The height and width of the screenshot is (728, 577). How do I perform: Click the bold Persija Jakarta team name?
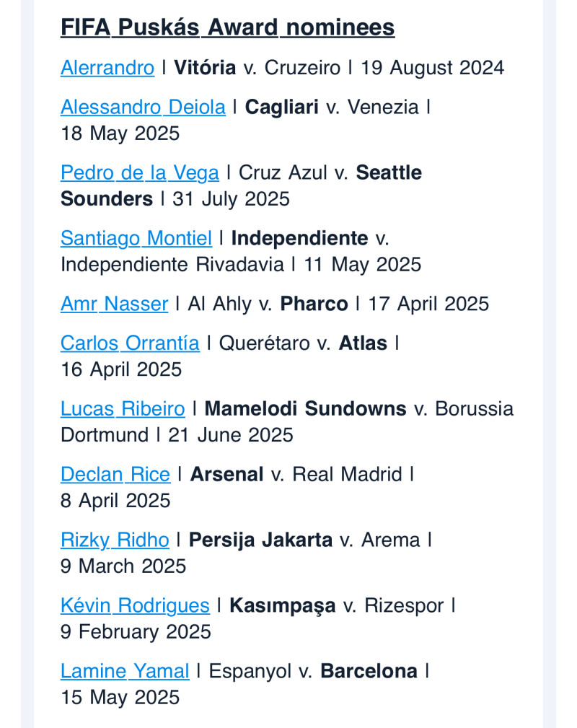(x=260, y=540)
